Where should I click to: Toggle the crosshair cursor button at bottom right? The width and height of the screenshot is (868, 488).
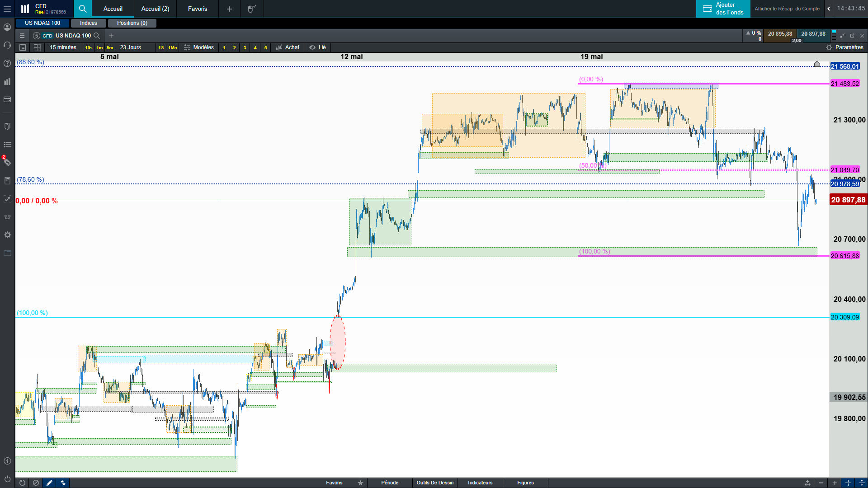pyautogui.click(x=848, y=483)
